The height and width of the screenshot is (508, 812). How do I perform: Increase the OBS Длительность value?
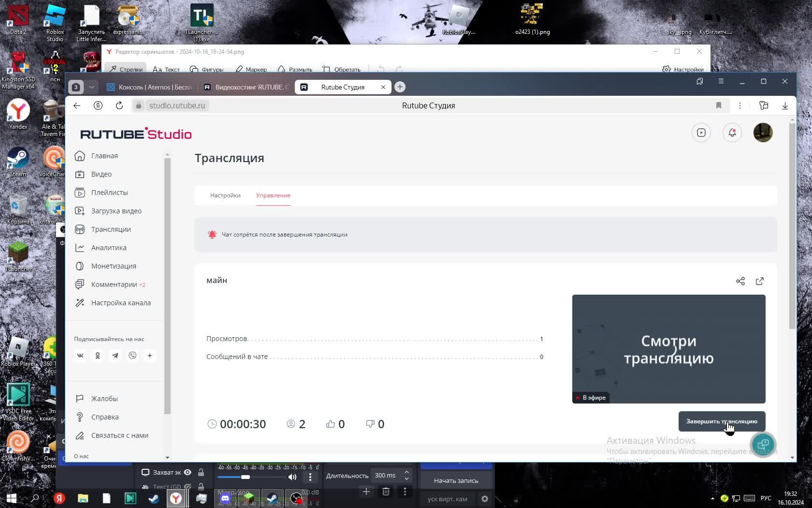pos(406,472)
